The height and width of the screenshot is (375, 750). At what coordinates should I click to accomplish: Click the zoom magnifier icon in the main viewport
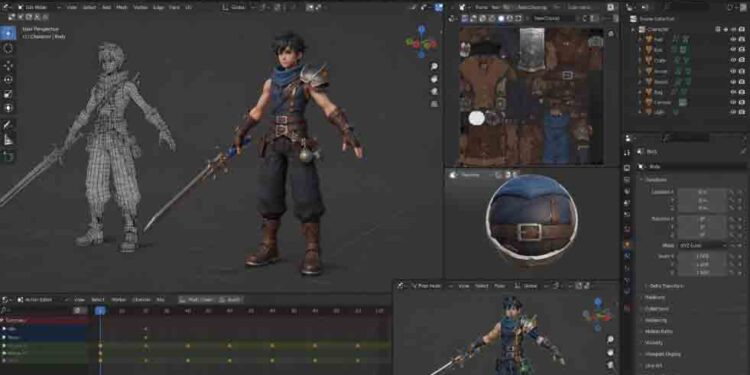(434, 66)
